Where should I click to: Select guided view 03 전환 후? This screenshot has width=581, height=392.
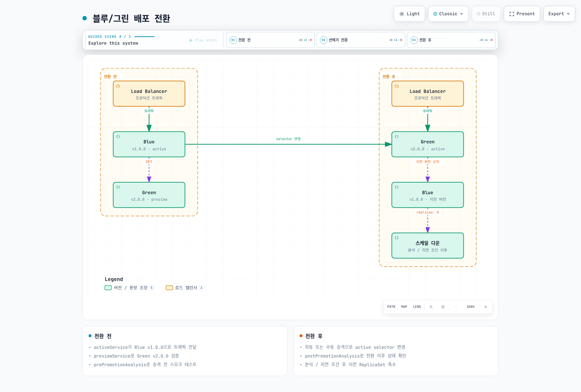pyautogui.click(x=451, y=40)
